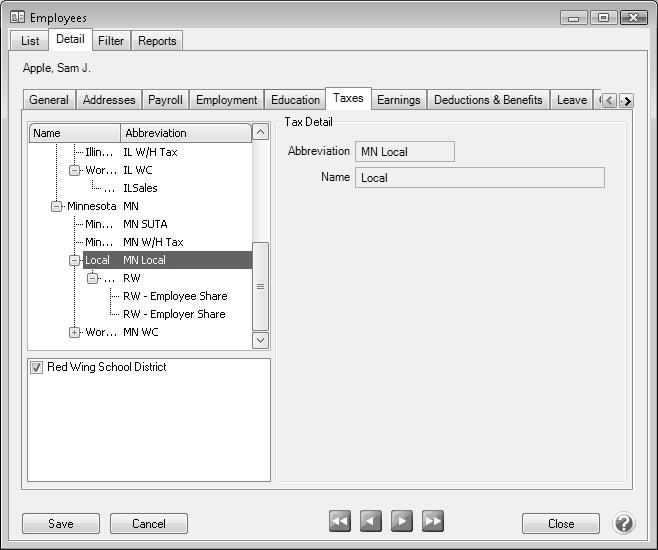This screenshot has height=550, width=658.
Task: Open the Deductions & Benefits tab
Action: pos(488,100)
